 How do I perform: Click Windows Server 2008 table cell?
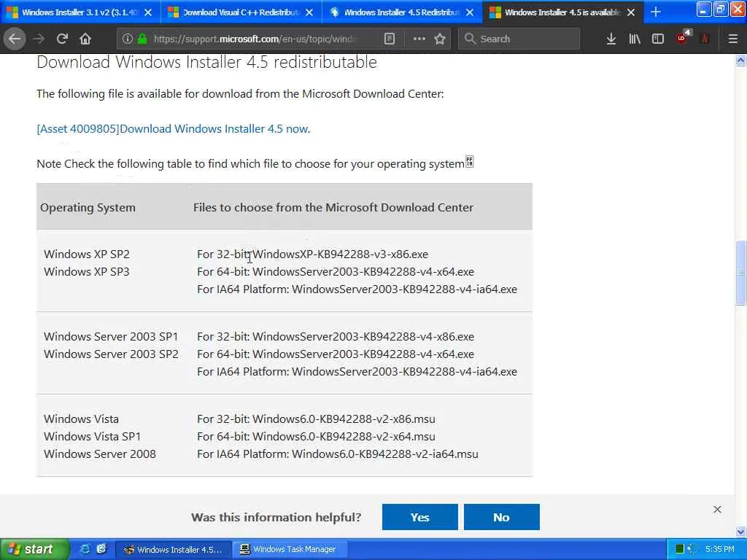click(x=100, y=454)
